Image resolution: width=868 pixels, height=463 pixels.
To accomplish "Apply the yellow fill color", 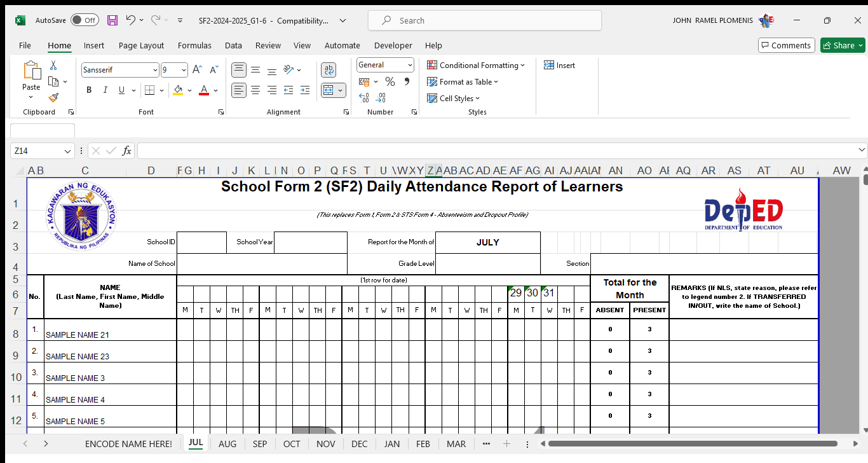I will pyautogui.click(x=178, y=90).
